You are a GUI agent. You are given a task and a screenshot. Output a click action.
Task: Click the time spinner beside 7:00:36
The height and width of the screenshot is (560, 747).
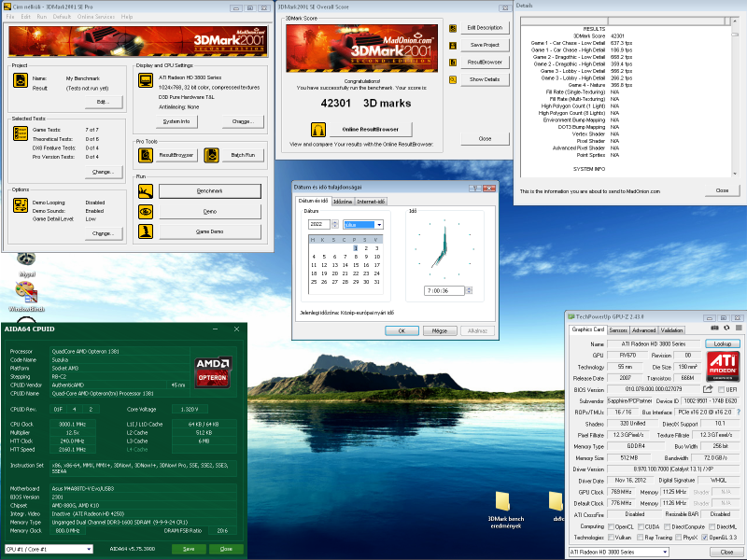(469, 290)
